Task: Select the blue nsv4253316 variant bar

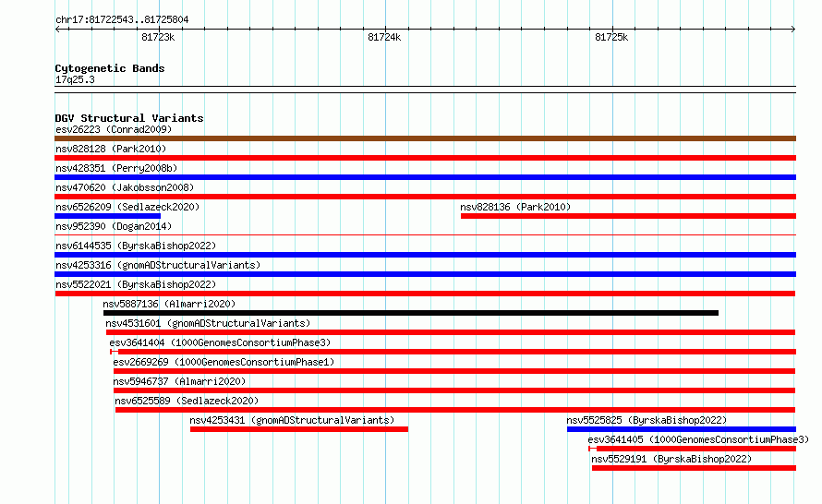Action: pos(425,274)
